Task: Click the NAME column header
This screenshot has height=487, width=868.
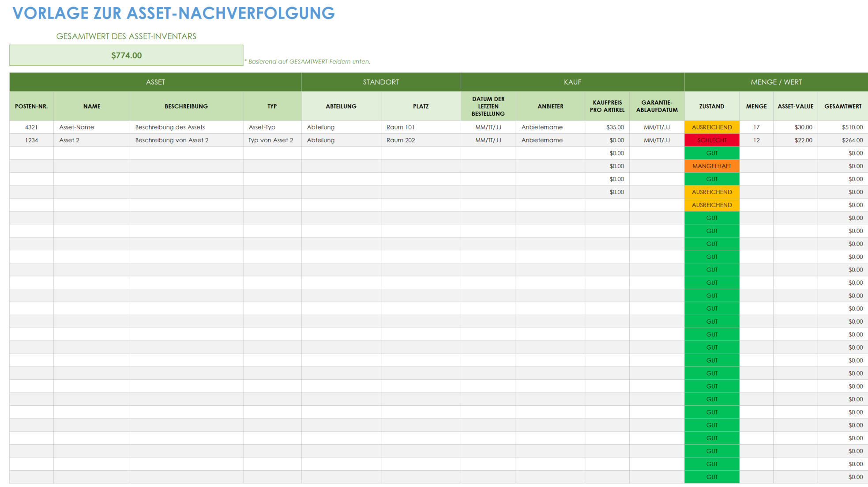Action: [x=92, y=106]
